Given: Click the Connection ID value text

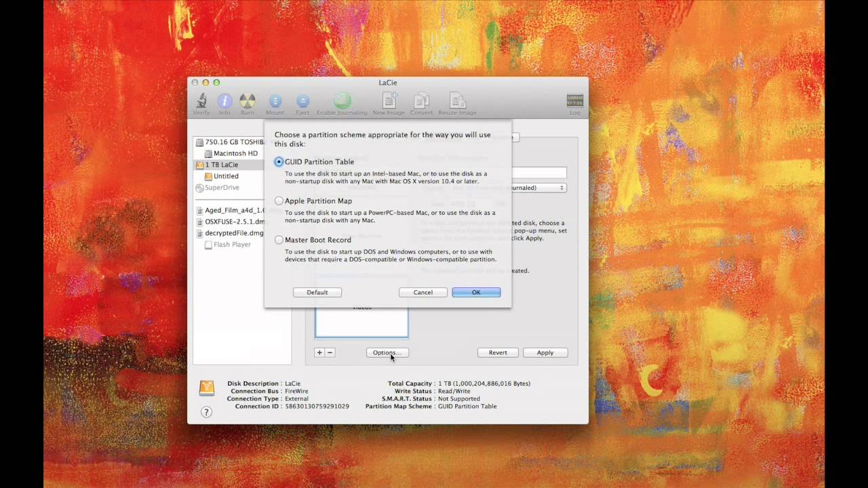Looking at the screenshot, I should tap(317, 407).
